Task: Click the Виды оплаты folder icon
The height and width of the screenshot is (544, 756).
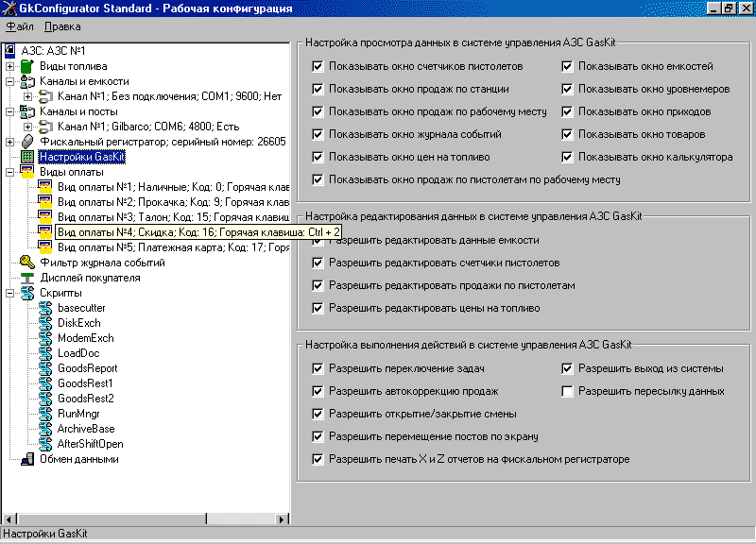Action: pyautogui.click(x=27, y=172)
